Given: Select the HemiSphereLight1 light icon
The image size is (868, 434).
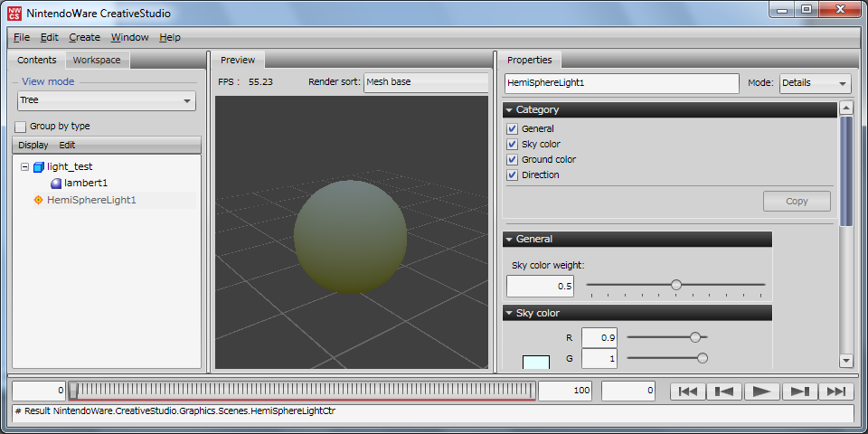Looking at the screenshot, I should pyautogui.click(x=38, y=200).
